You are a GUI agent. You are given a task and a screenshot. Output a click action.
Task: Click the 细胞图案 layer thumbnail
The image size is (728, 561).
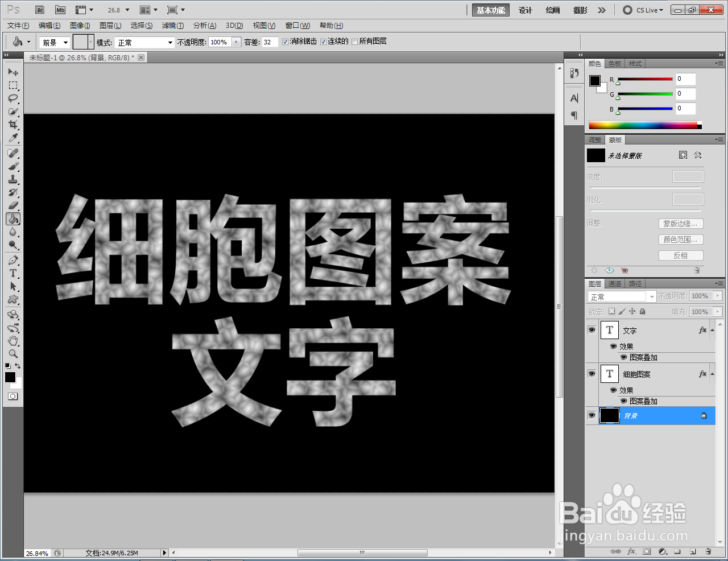coord(609,374)
